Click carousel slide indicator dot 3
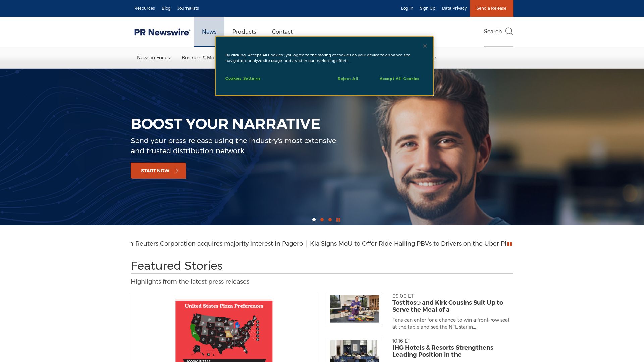Viewport: 644px width, 362px height. 330,219
